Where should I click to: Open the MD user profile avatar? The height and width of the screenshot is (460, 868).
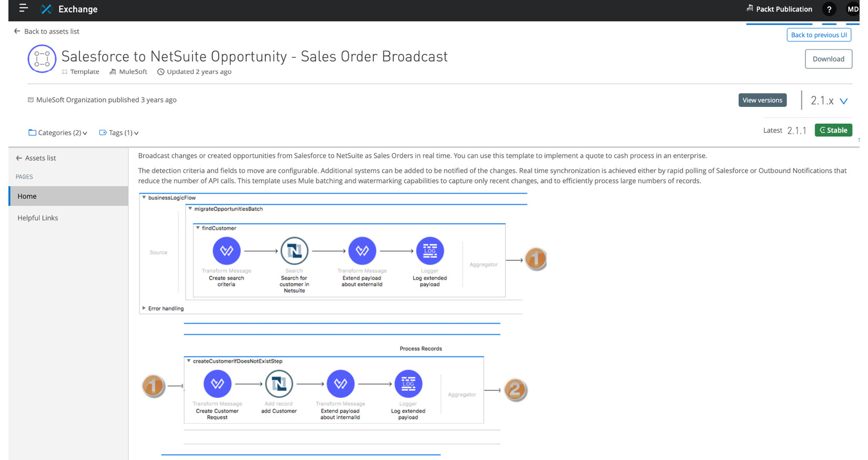tap(853, 9)
